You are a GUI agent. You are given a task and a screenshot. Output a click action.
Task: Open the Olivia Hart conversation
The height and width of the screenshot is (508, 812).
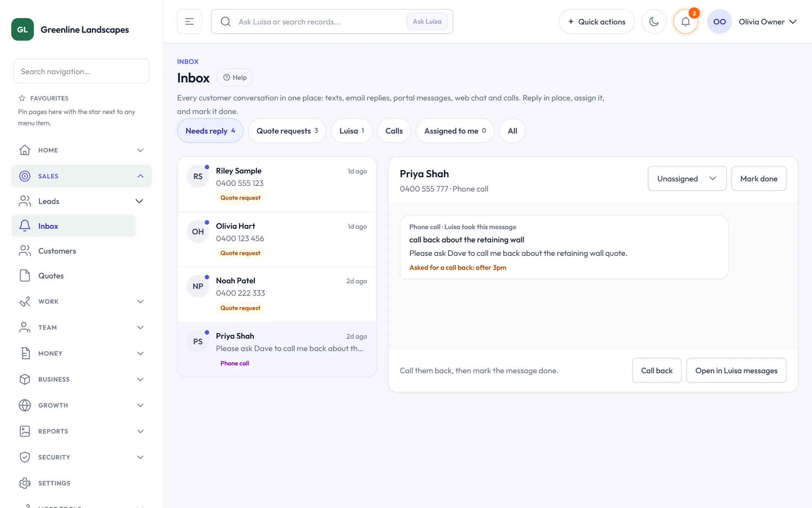[277, 239]
